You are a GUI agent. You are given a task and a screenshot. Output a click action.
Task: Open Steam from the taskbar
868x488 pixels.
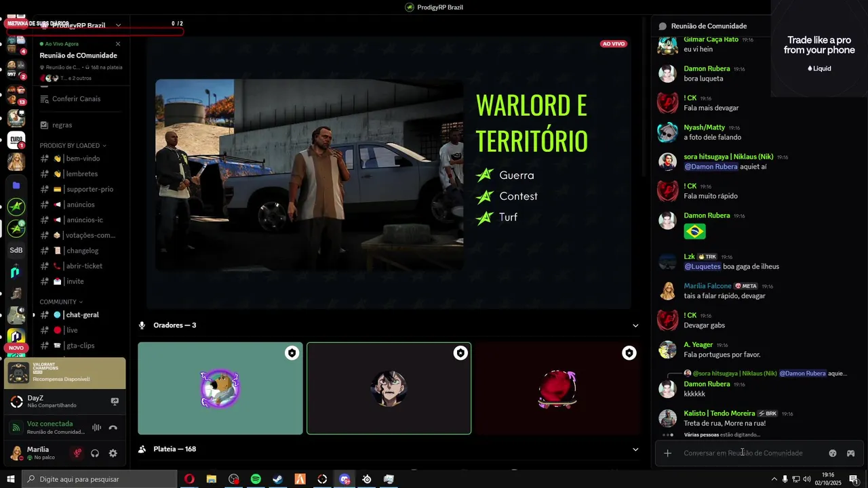point(277,479)
